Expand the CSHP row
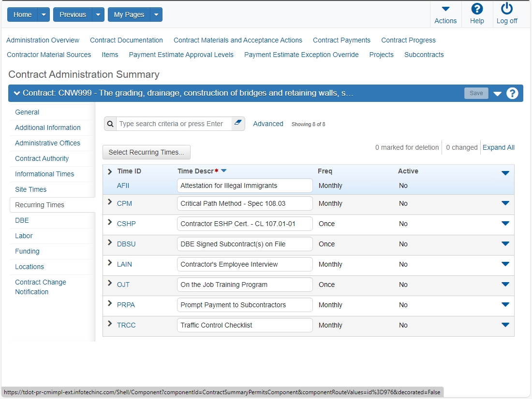Viewport: 532px width, 399px height. [110, 222]
